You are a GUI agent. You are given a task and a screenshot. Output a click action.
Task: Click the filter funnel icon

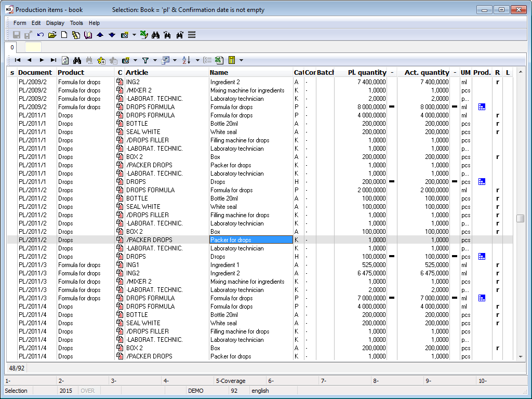pos(145,60)
